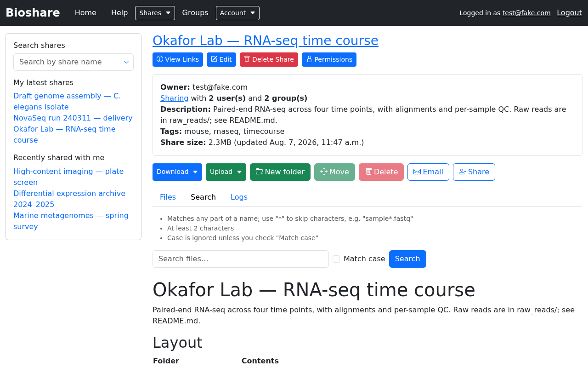The image size is (588, 368).
Task: Click the View Links button label
Action: pyautogui.click(x=182, y=59)
